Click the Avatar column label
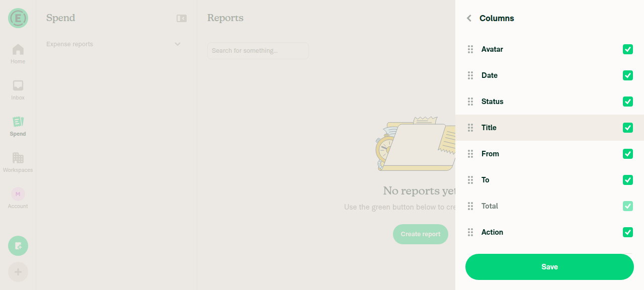644x290 pixels. (492, 49)
